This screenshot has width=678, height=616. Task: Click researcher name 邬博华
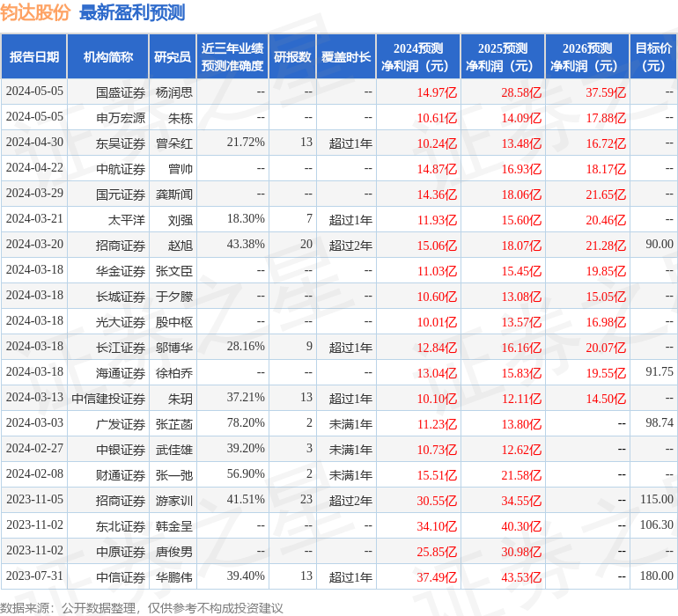[x=173, y=348]
